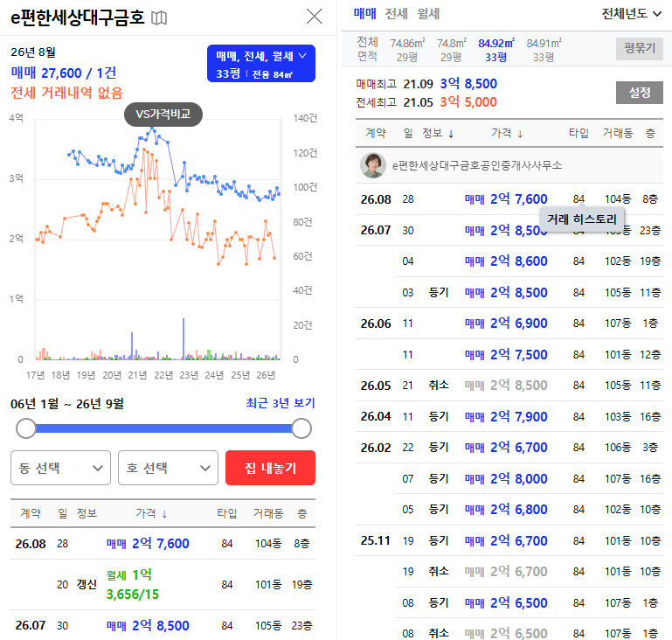
Task: Sort left table by 가격 arrow
Action: [x=164, y=514]
